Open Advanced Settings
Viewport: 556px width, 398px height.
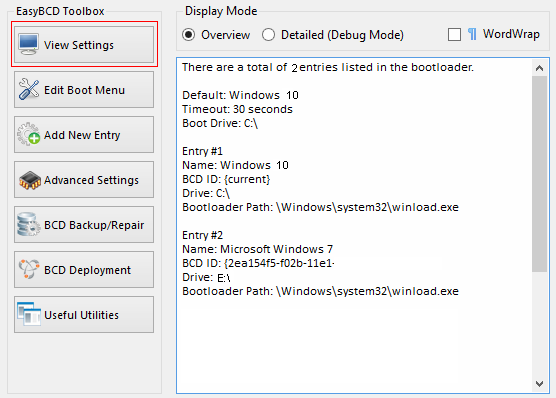[84, 180]
